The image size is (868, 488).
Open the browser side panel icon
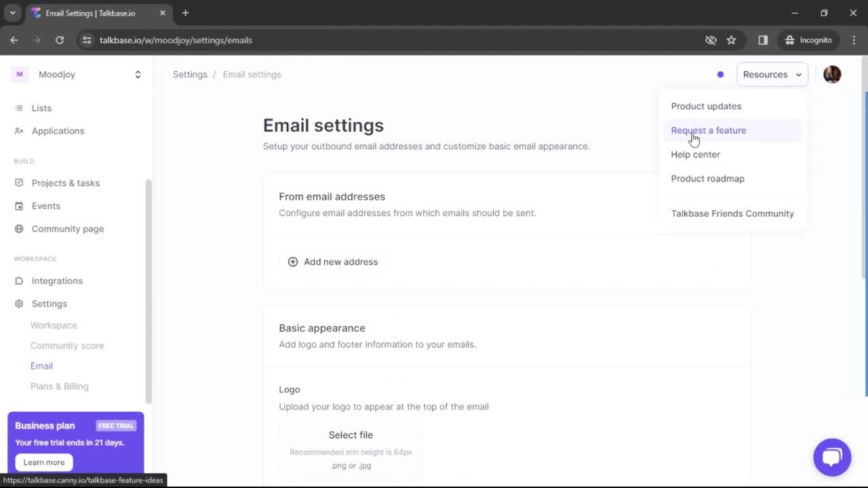tap(763, 40)
